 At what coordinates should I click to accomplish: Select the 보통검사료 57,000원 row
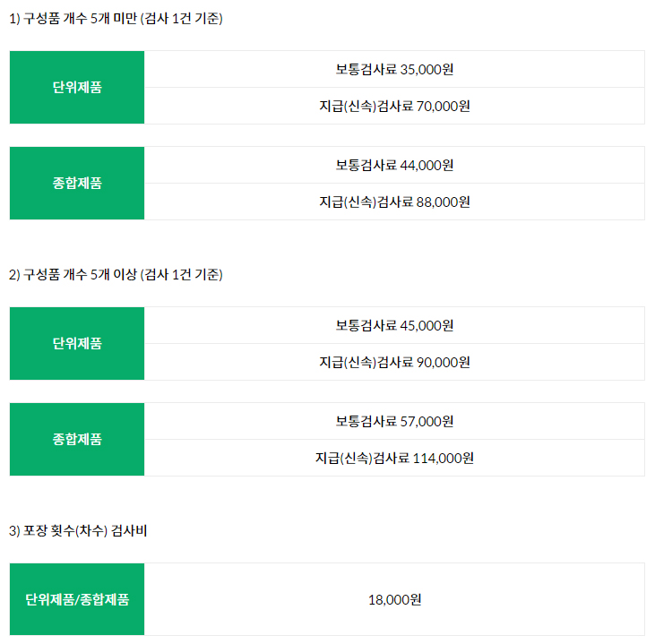(394, 421)
